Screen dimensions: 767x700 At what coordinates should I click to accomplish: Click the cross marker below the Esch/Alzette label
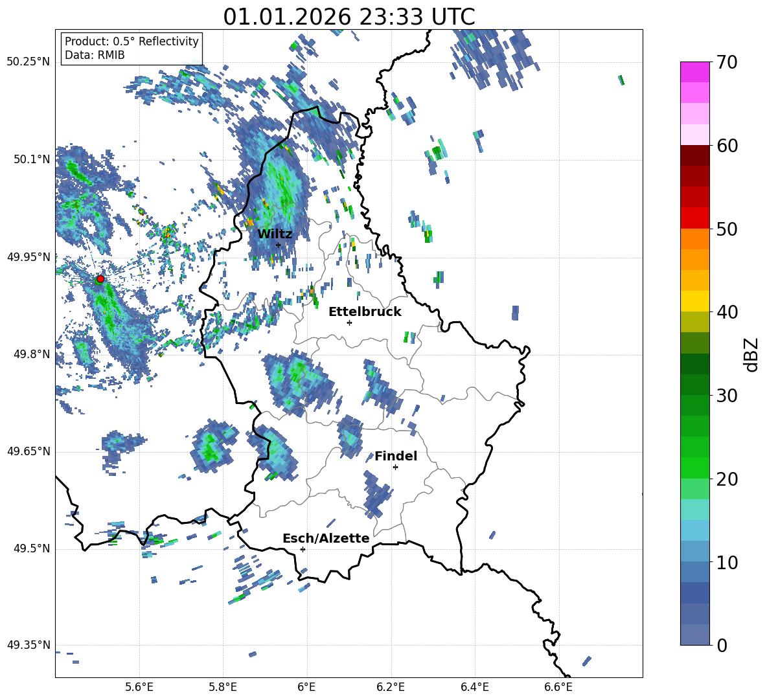coord(303,549)
